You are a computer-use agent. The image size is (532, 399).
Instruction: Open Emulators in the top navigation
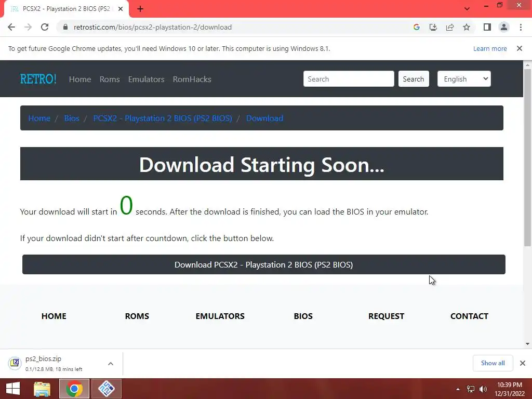click(x=146, y=79)
